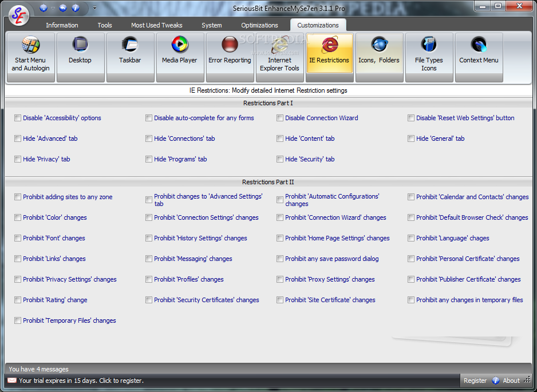The height and width of the screenshot is (392, 537).
Task: Toggle Hide 'Connections' tab checkbox
Action: (149, 138)
